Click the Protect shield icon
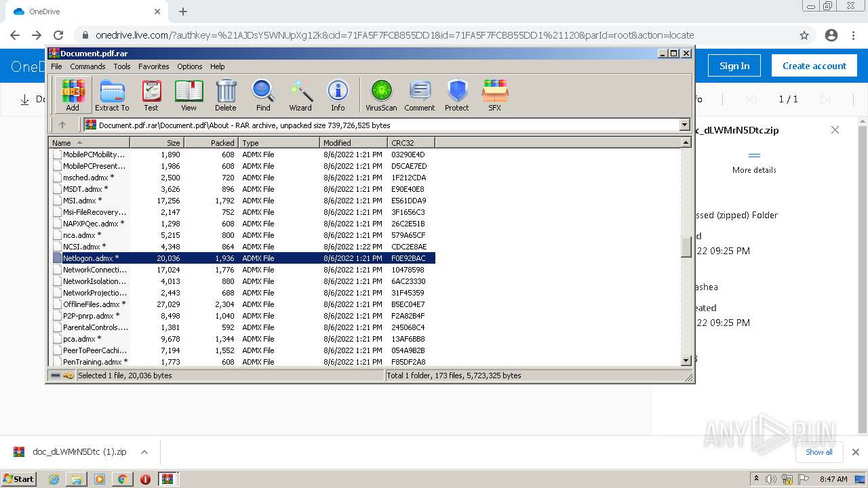 457,95
